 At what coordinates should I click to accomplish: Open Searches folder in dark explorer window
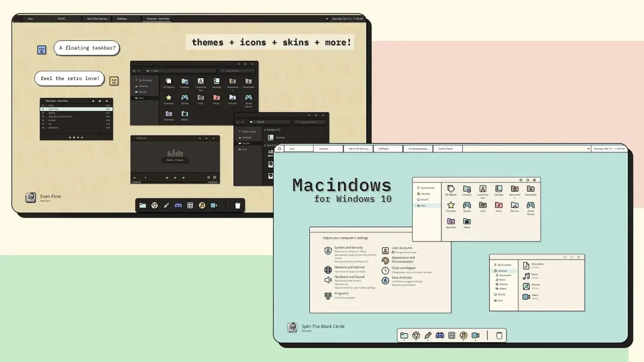point(169,116)
